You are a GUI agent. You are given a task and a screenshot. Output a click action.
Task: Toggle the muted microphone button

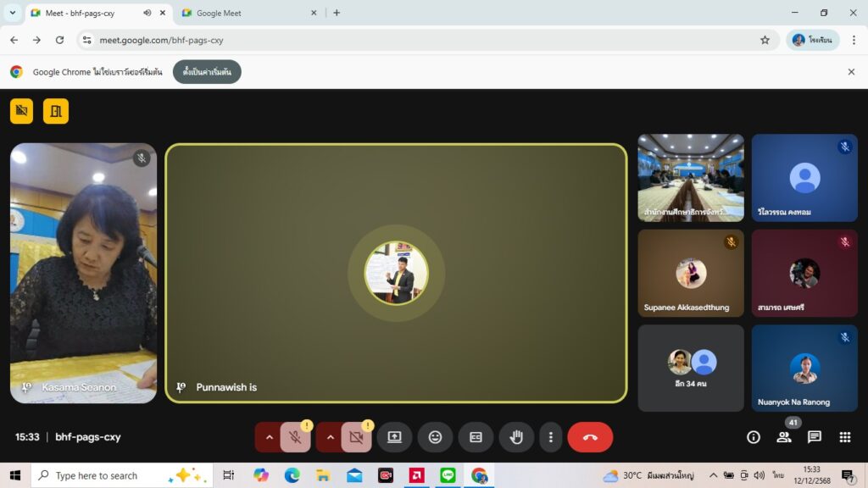(x=295, y=437)
